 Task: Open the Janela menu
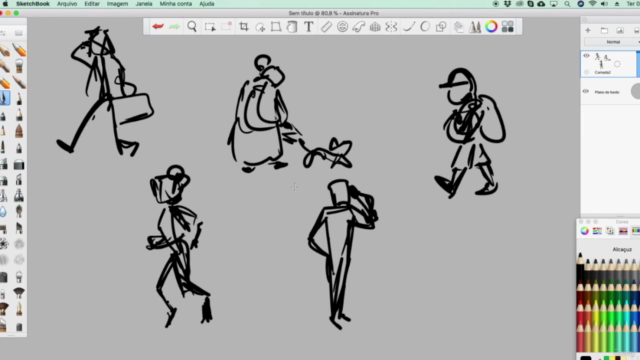coord(144,4)
